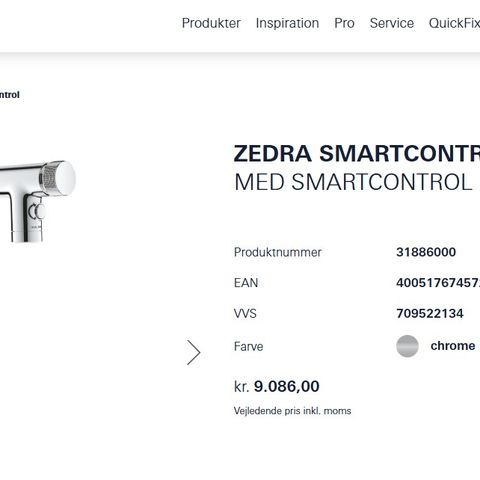Click the EAN number value
The image size is (480, 480).
[x=438, y=283]
